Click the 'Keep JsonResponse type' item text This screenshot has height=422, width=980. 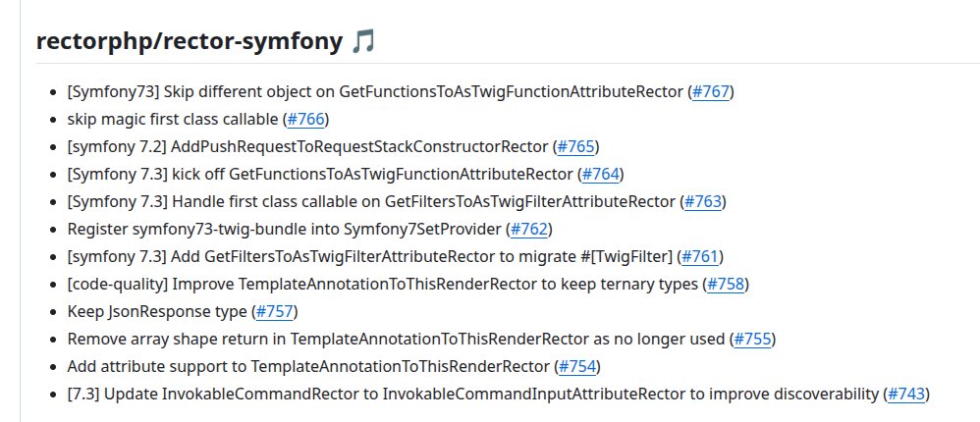click(157, 311)
